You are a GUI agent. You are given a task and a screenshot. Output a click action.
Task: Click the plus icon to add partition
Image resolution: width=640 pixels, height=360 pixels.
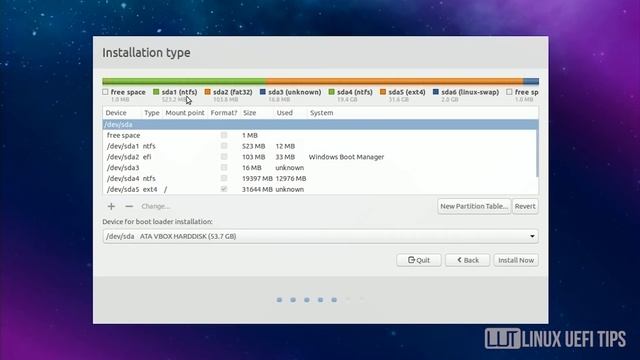tap(111, 207)
